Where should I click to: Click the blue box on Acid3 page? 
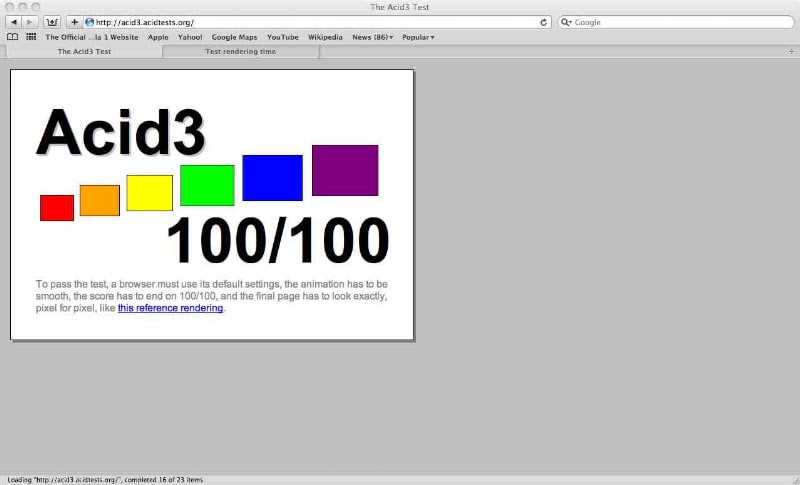click(272, 178)
